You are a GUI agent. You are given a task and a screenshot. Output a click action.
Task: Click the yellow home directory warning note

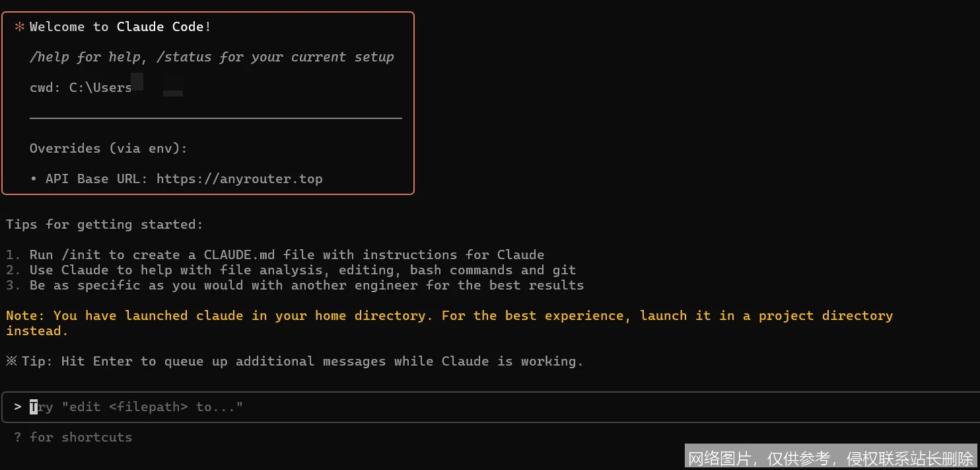[x=449, y=316]
